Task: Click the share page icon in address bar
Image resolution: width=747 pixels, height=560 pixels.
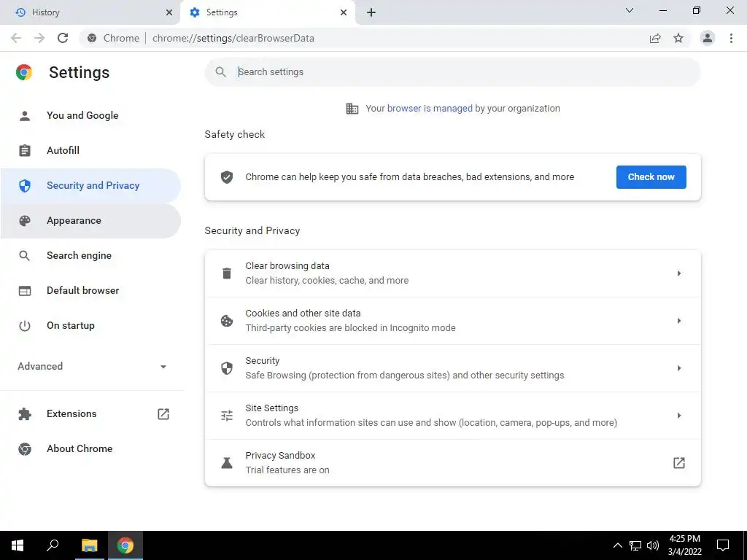Action: [x=655, y=38]
